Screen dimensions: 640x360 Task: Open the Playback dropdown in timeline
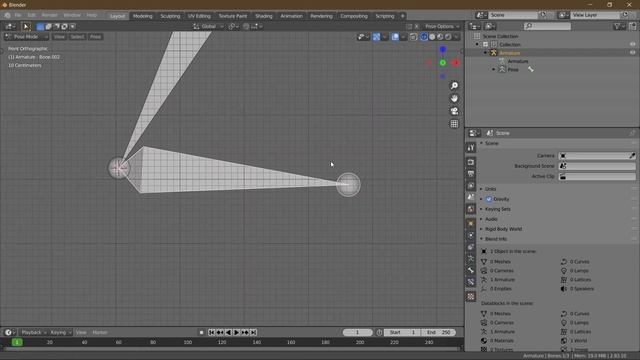33,333
